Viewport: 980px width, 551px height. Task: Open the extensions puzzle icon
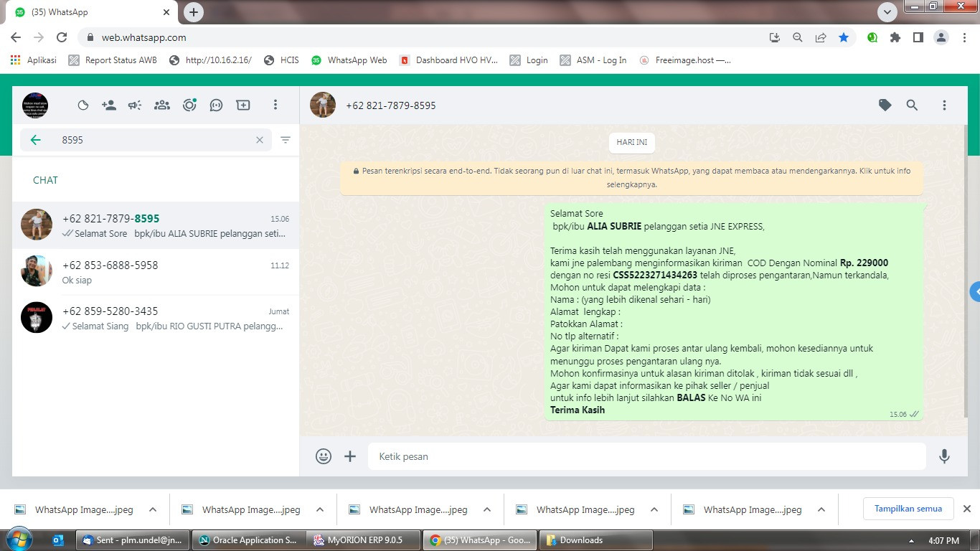coord(895,37)
